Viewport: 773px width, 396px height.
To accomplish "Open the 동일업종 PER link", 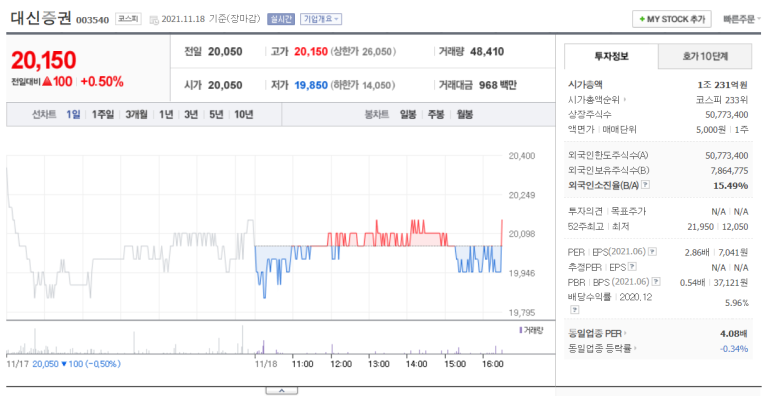I will pyautogui.click(x=597, y=333).
